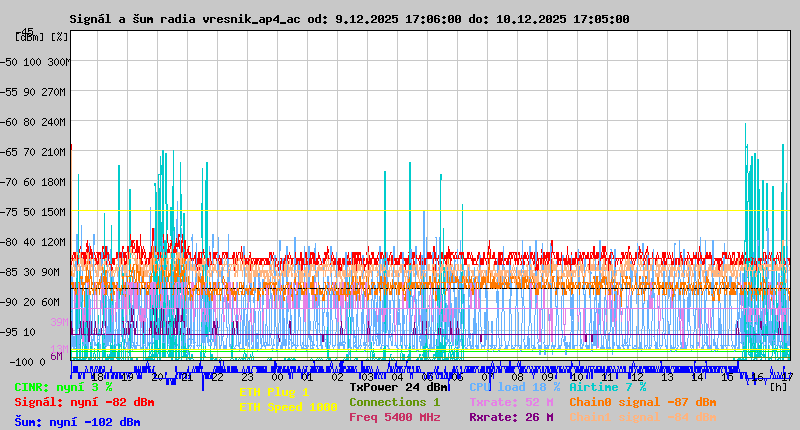Select the Freq 5400 MHz legend label
The image size is (800, 430).
[x=394, y=417]
